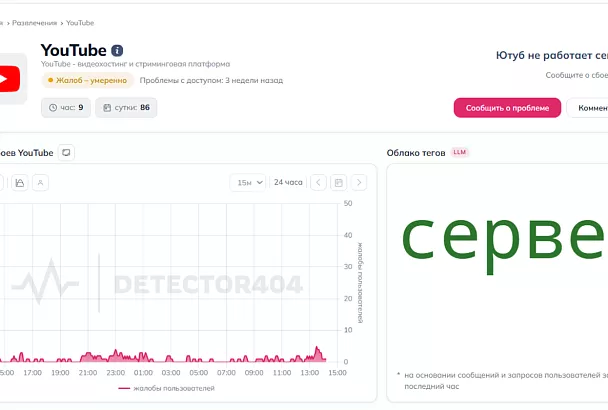This screenshot has width=608, height=410.
Task: Click the YouTube logo thumbnail
Action: (12, 79)
